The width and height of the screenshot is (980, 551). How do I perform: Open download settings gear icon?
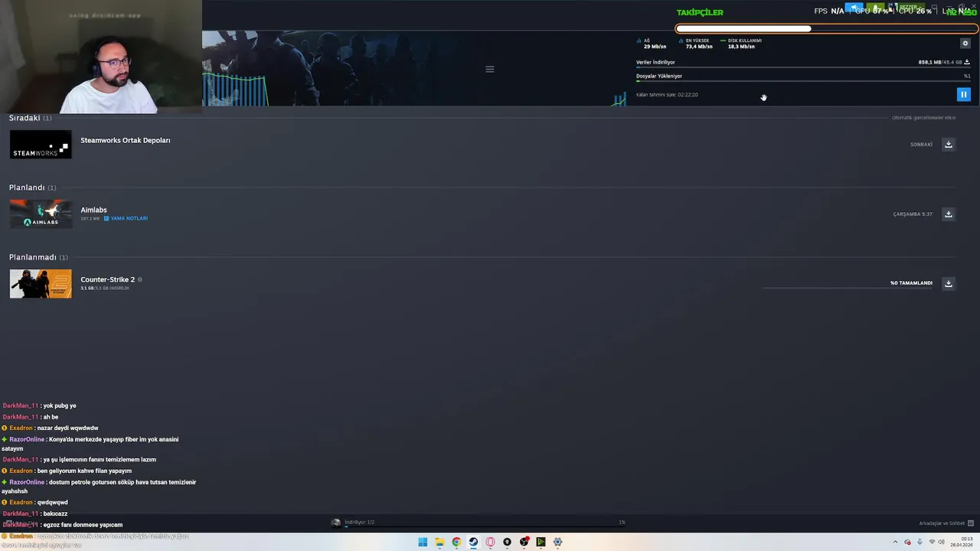[x=965, y=44]
